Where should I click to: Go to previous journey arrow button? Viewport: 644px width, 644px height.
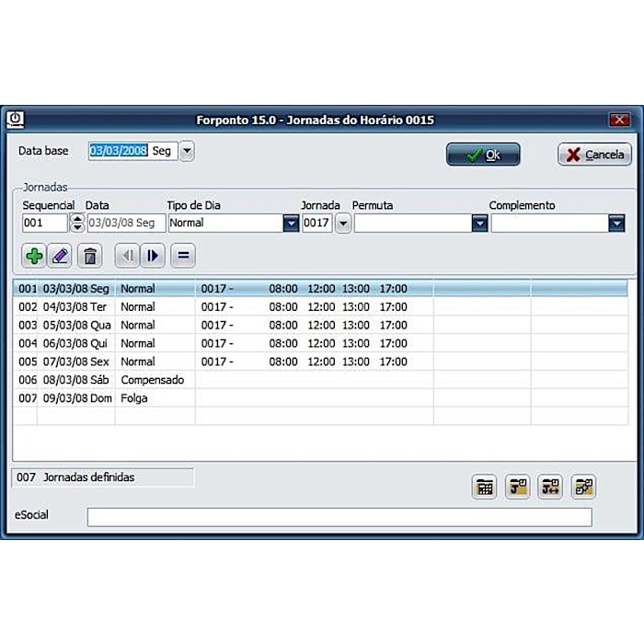[x=127, y=256]
